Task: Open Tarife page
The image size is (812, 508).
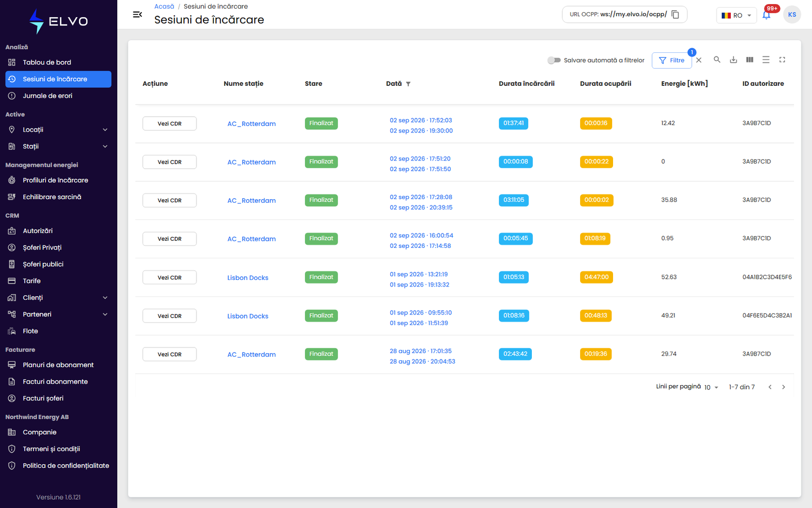Action: (58, 281)
